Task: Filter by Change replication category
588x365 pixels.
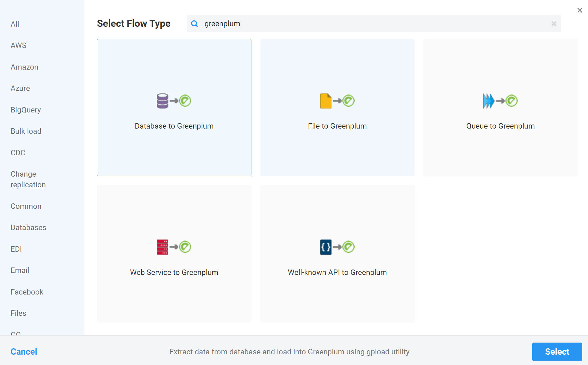Action: pyautogui.click(x=28, y=179)
